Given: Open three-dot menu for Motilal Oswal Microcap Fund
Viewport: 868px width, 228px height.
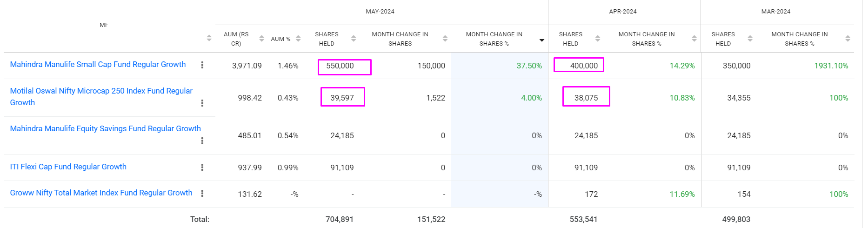Looking at the screenshot, I should 202,103.
